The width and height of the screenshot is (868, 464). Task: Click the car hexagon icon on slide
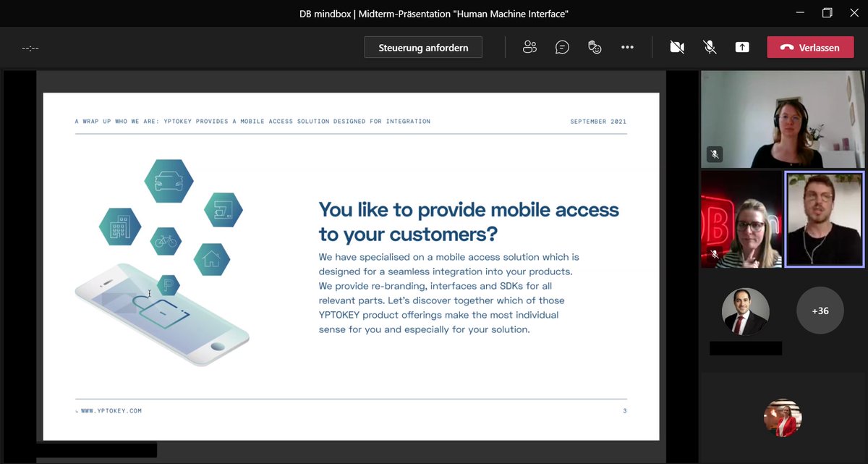coord(169,181)
